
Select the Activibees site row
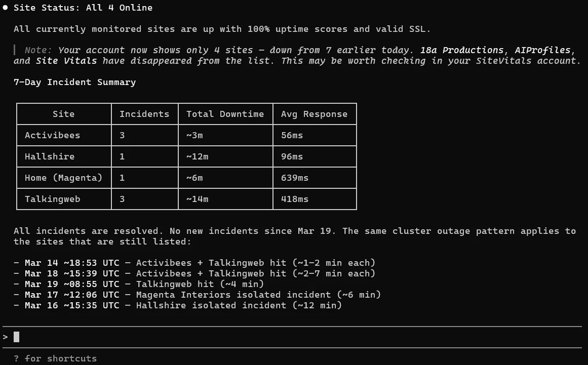coord(52,135)
